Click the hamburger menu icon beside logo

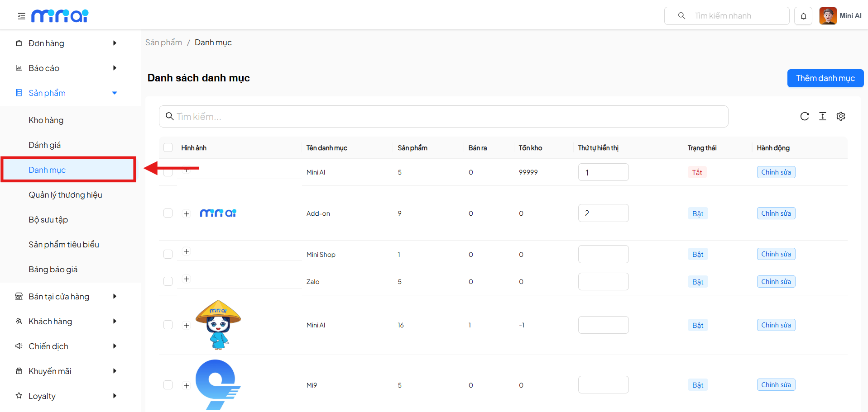[x=21, y=16]
